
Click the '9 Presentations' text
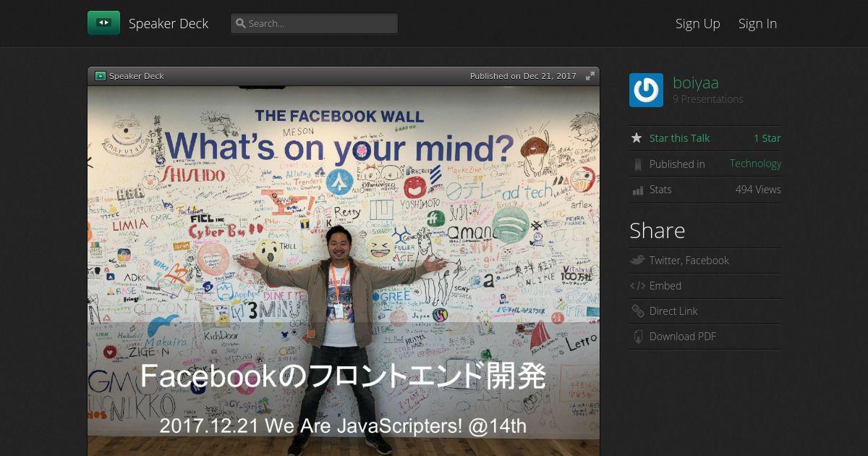click(x=708, y=99)
